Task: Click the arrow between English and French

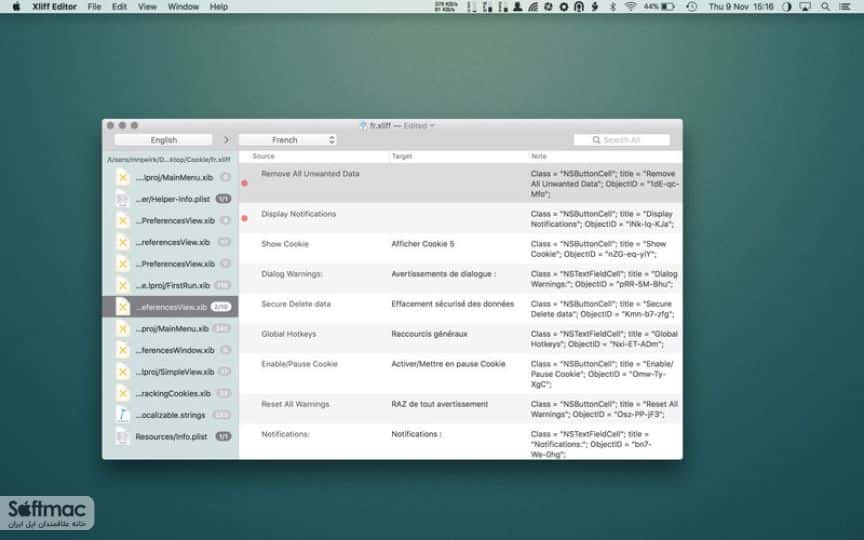Action: point(226,140)
